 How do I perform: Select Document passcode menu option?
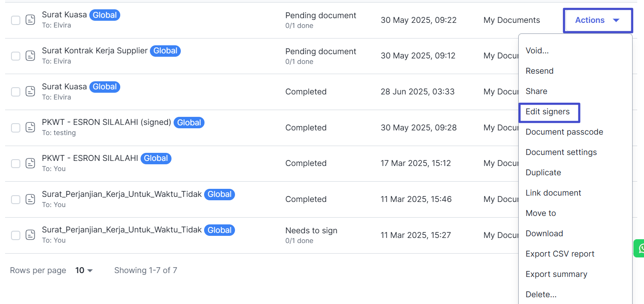pyautogui.click(x=564, y=132)
